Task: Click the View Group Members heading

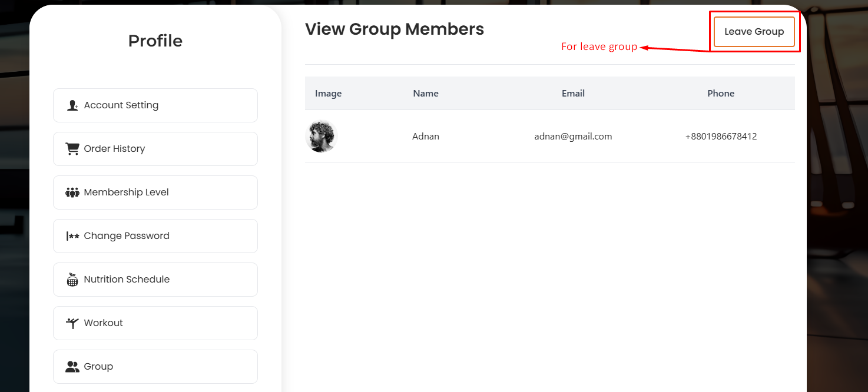Action: pyautogui.click(x=394, y=28)
